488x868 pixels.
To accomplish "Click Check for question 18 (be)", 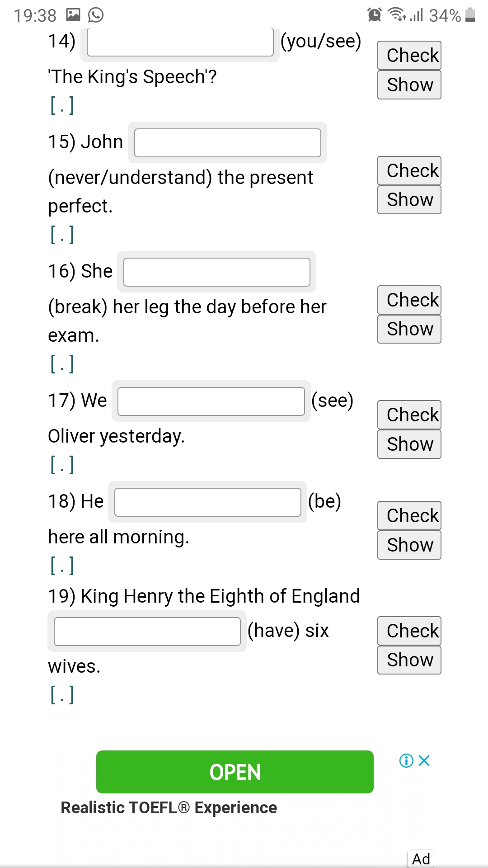I will pyautogui.click(x=409, y=515).
